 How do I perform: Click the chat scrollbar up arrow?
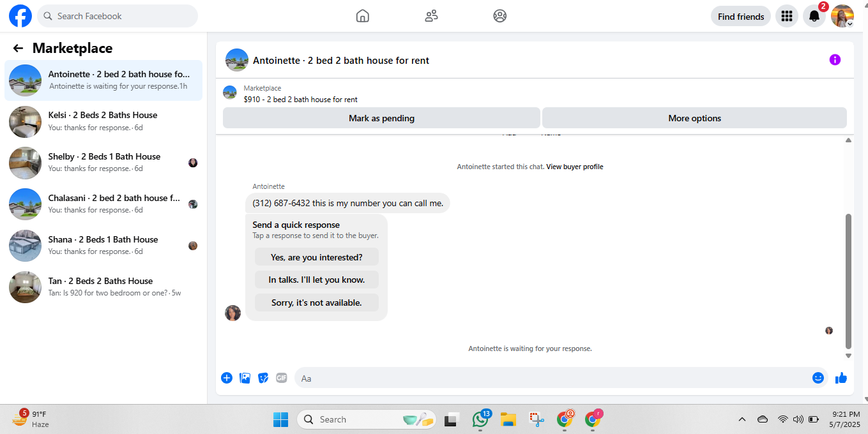pos(849,140)
